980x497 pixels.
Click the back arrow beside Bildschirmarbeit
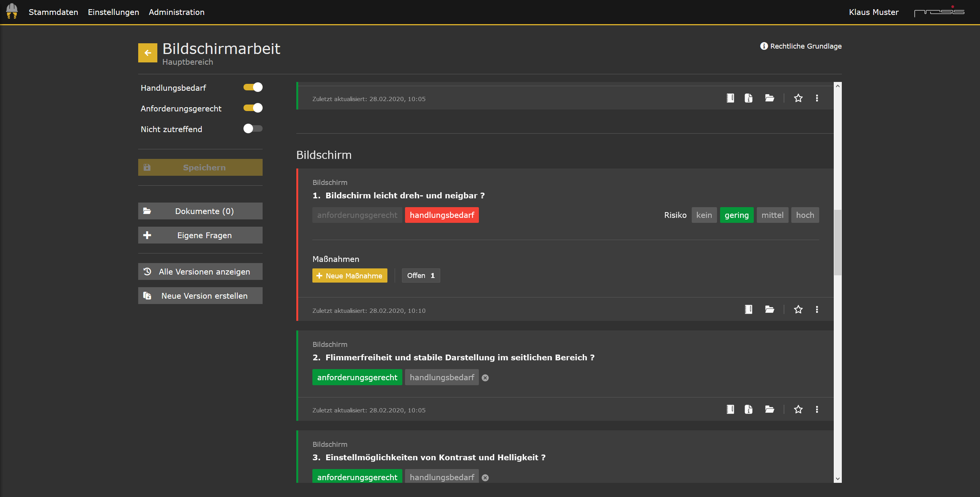click(147, 52)
